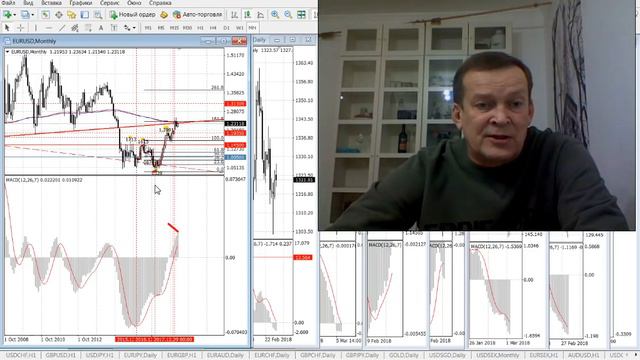Open the Справка menu

point(160,3)
